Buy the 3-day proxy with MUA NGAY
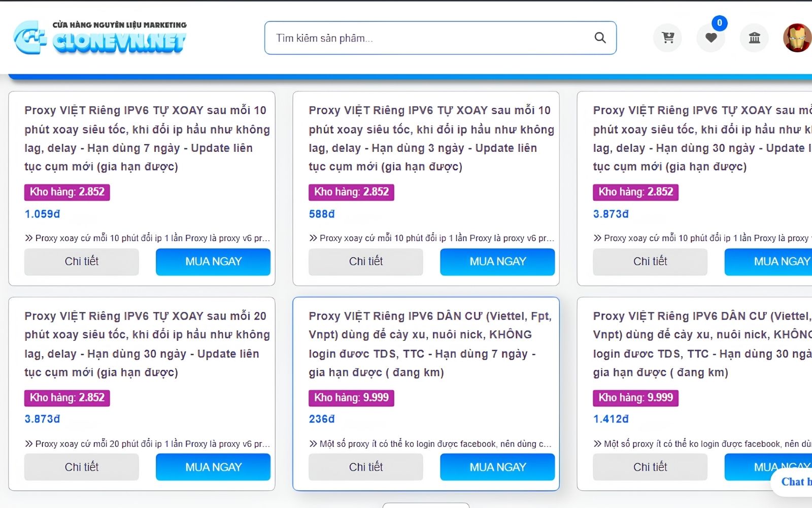Viewport: 812px width, 508px height. coord(497,262)
